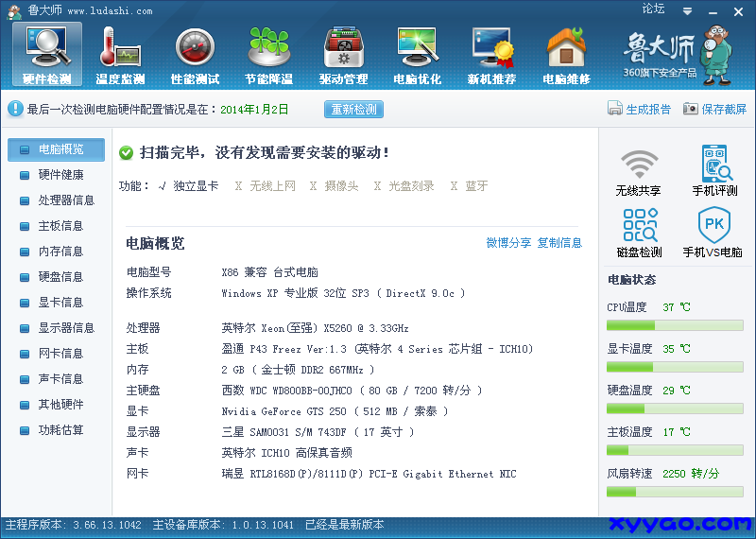Click the 无线共享 wifi sharing icon
756x539 pixels.
[x=638, y=171]
